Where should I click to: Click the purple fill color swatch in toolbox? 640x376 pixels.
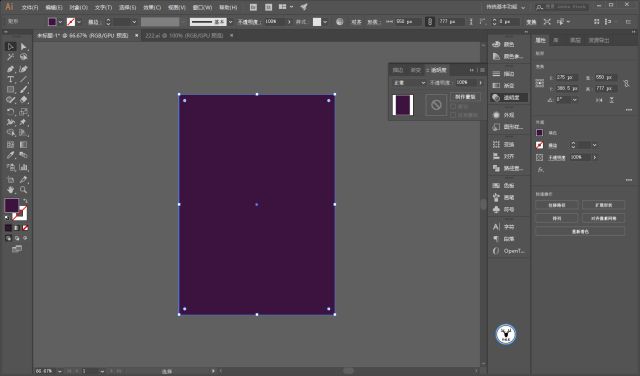(x=11, y=205)
